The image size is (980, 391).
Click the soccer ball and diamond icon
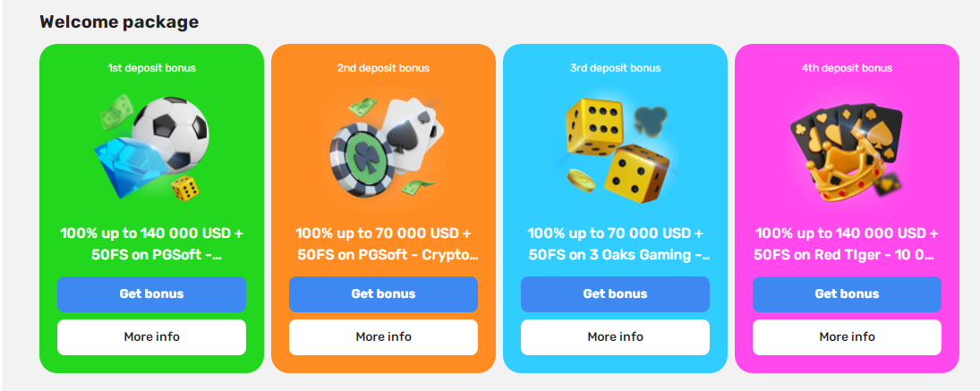click(151, 147)
